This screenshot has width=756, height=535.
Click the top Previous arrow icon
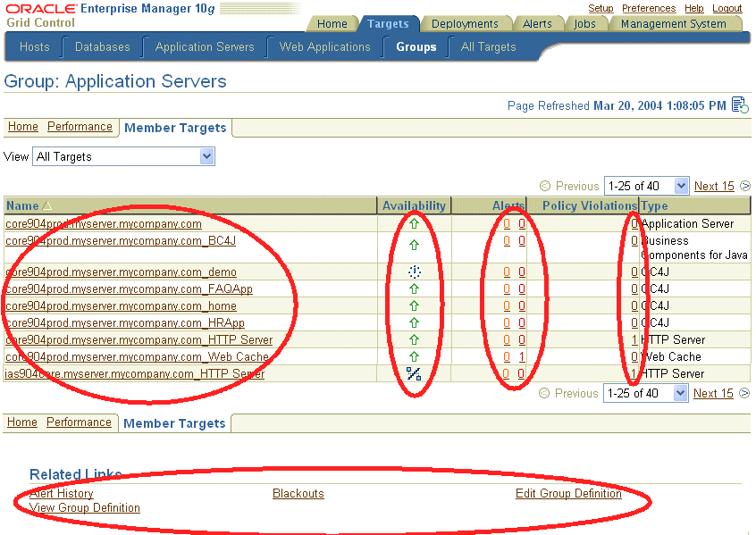pyautogui.click(x=545, y=186)
